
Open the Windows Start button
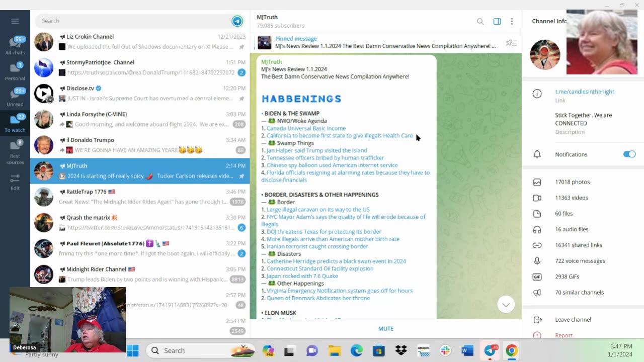(133, 350)
